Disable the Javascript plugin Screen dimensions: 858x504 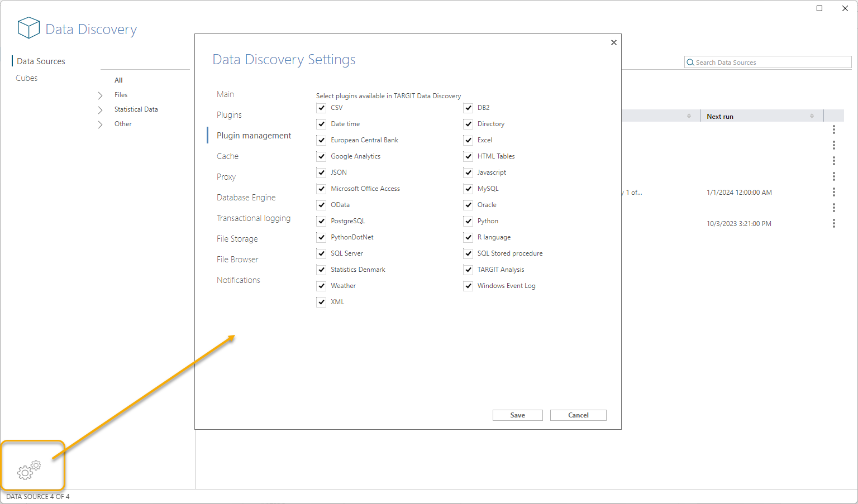468,172
